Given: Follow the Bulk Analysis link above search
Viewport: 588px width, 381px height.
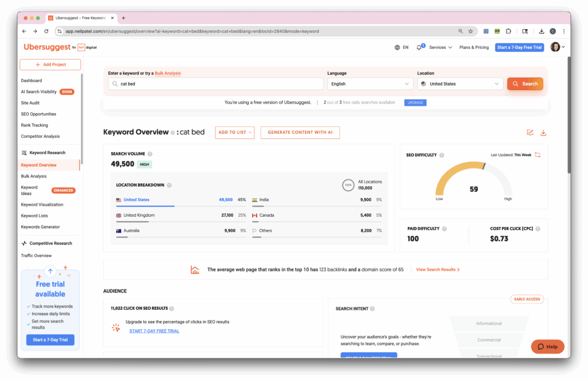Looking at the screenshot, I should pyautogui.click(x=168, y=74).
